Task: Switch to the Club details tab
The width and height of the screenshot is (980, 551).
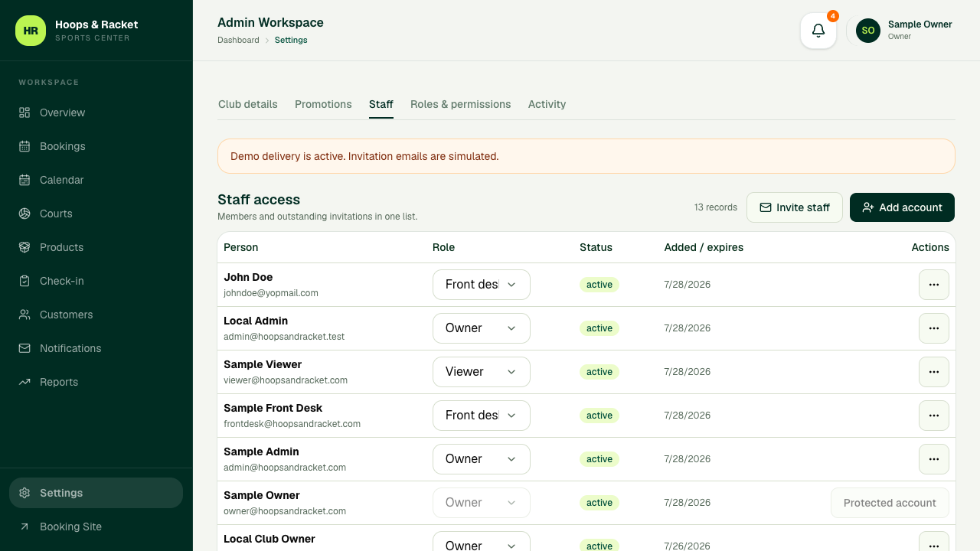Action: tap(248, 104)
